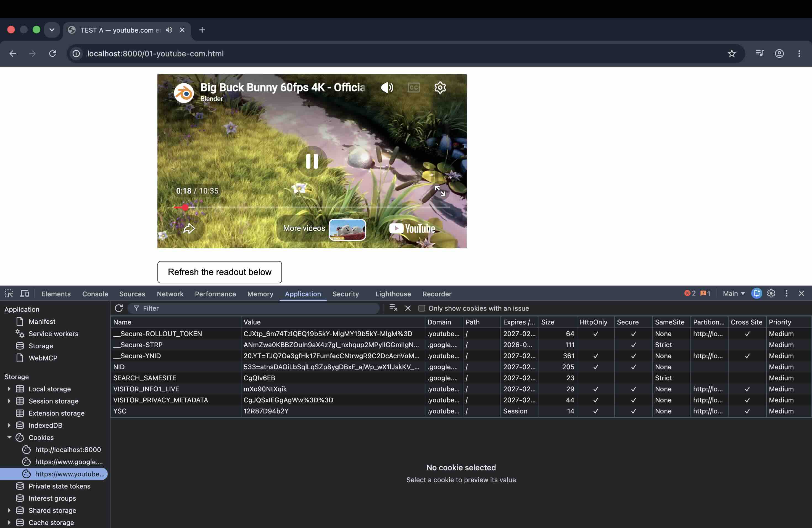Click the red playhead on the progress bar
The height and width of the screenshot is (528, 812).
click(185, 207)
